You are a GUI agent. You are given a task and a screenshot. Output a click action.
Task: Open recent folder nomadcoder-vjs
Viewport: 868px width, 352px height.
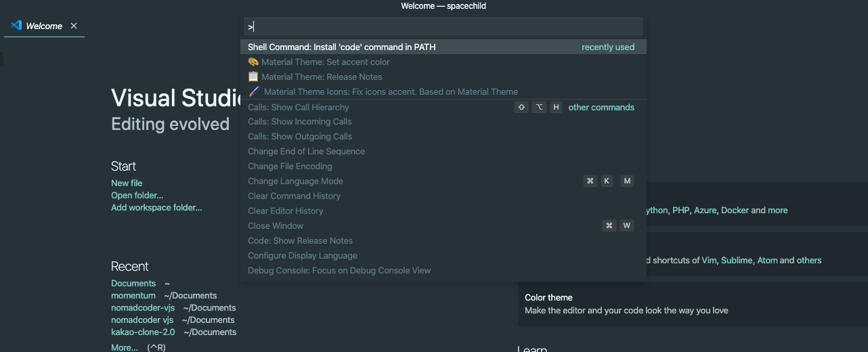[143, 307]
